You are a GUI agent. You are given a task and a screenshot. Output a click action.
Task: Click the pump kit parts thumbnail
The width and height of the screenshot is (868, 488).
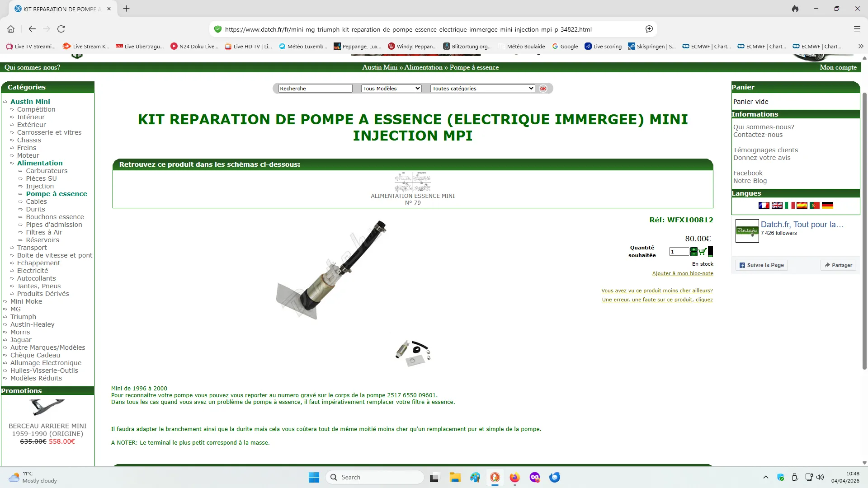click(413, 353)
